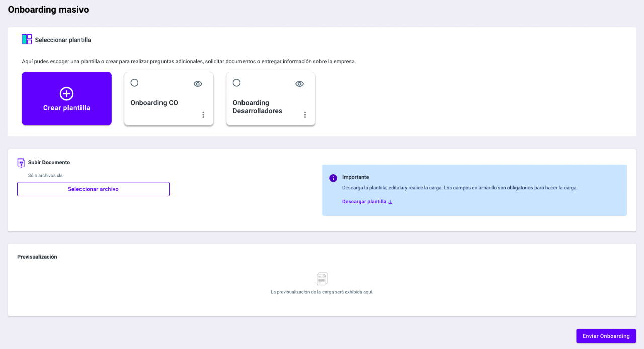
Task: Click the Onboarding masivo page heading
Action: [x=48, y=10]
